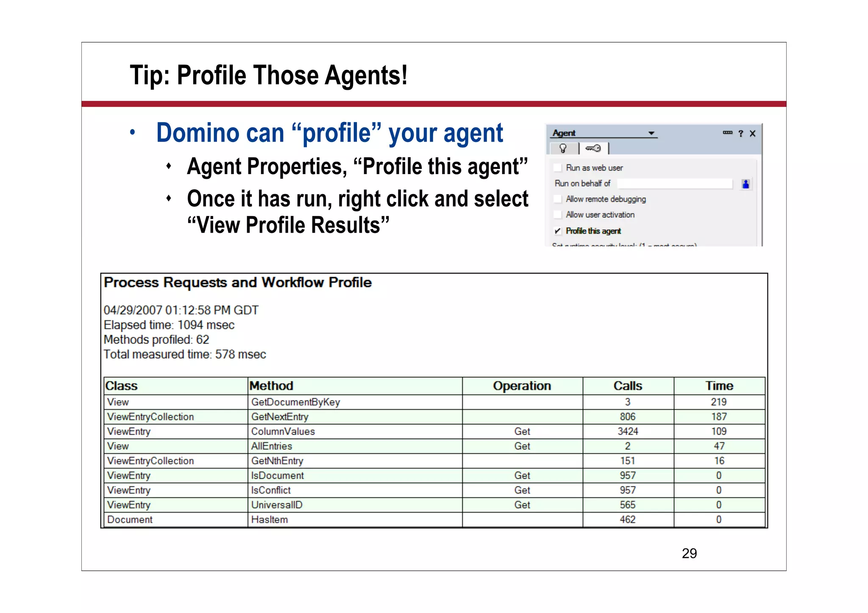The width and height of the screenshot is (868, 613).
Task: Click the Document class cell
Action: tap(176, 520)
